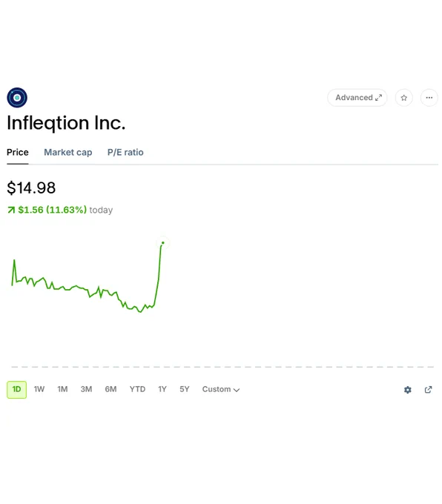
Task: Select the 1D time range
Action: tap(17, 390)
